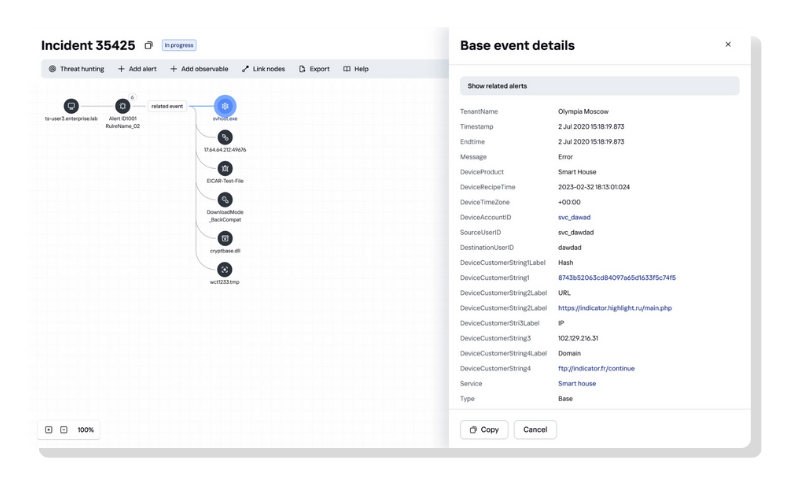Click Add alert in the toolbar
The height and width of the screenshot is (485, 790).
[x=136, y=69]
